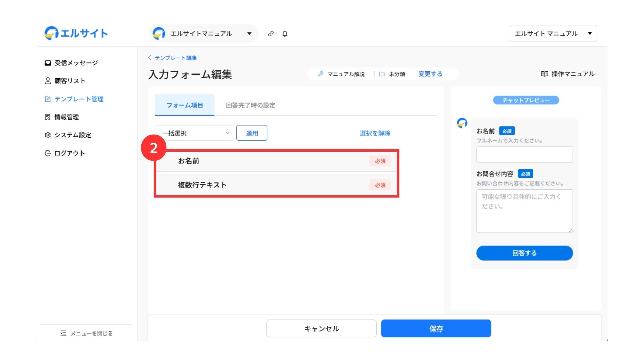Switch to the 回答完了時の設定 tab

[251, 105]
